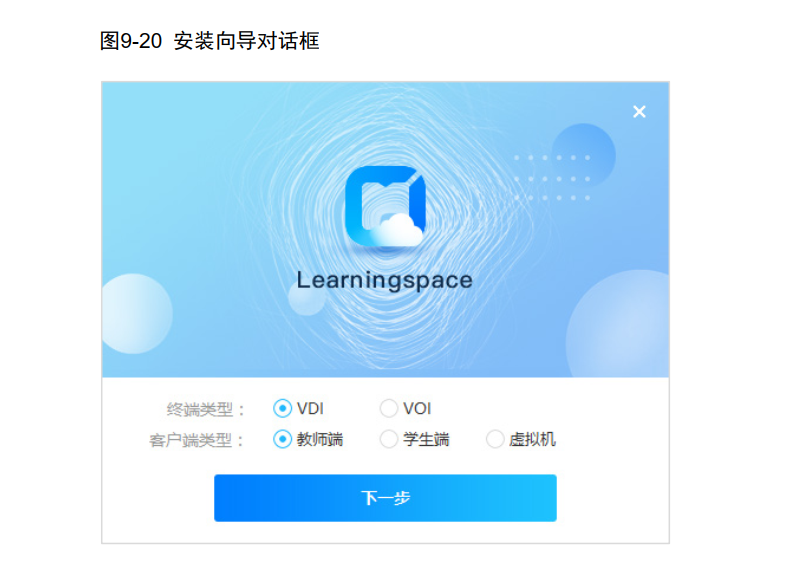
Task: Select the VOI terminal type option
Action: (x=389, y=408)
